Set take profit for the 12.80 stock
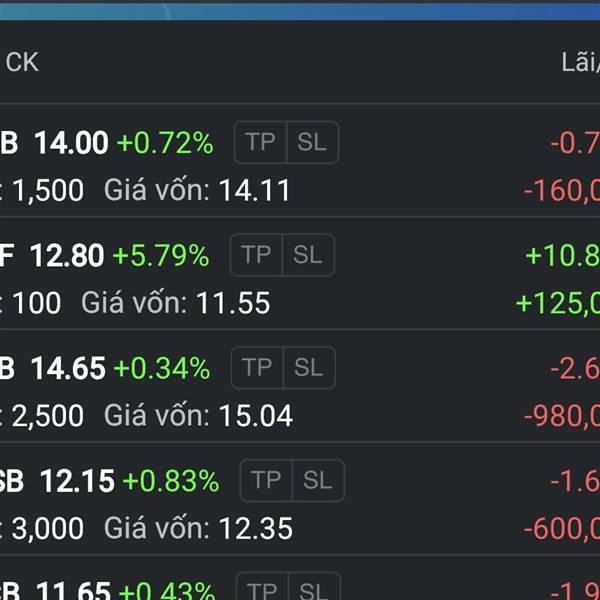Viewport: 600px width, 600px height. point(256,256)
